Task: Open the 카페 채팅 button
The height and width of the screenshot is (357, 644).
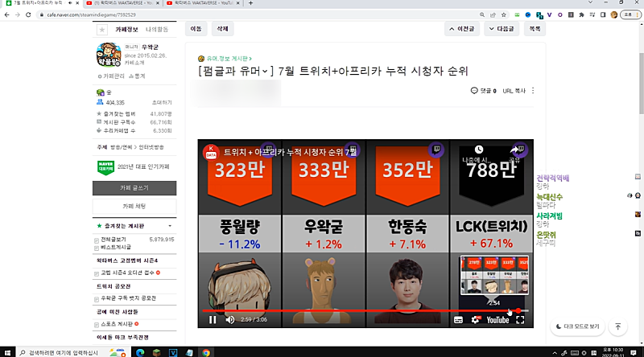Action: (134, 206)
